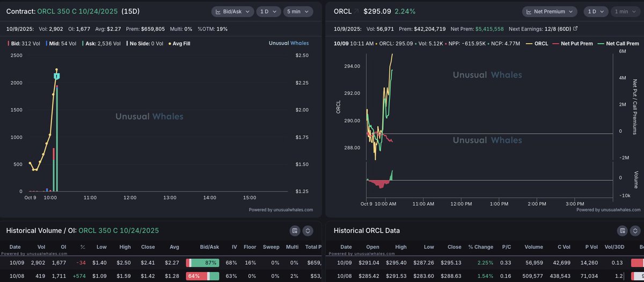Open the 5 min interval dropdown
Screen dimensions: 644x282
pos(298,11)
